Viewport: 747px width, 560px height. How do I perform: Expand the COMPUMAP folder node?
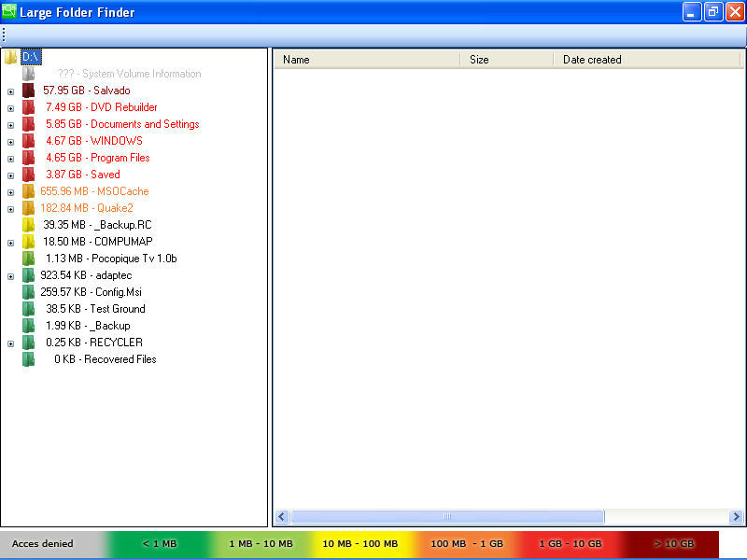point(11,243)
